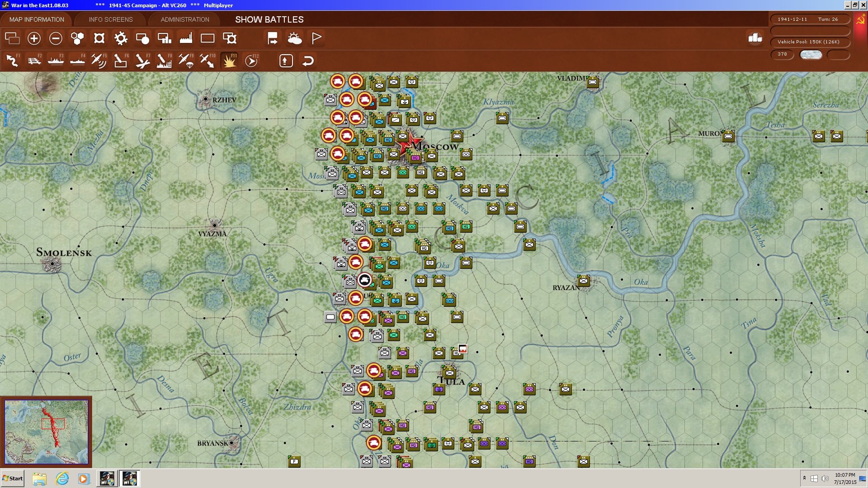The width and height of the screenshot is (868, 488).
Task: Open the INFO SCREENS tab
Action: coord(111,19)
